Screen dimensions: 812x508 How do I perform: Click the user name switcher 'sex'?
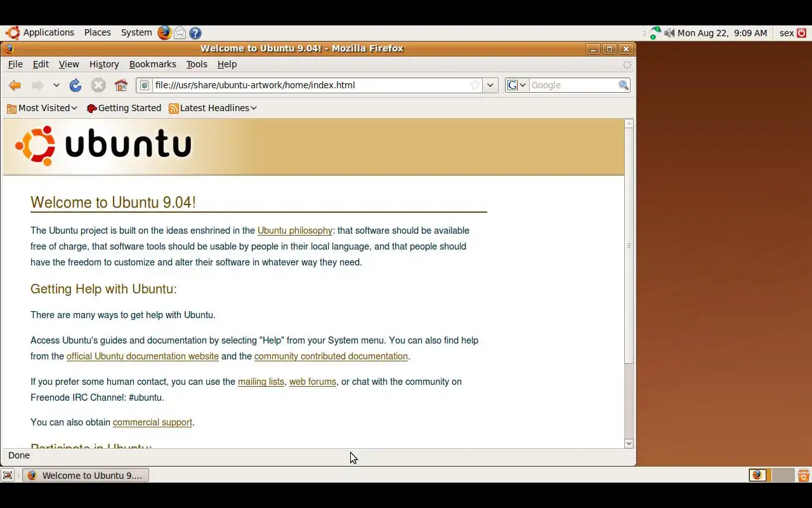point(787,33)
